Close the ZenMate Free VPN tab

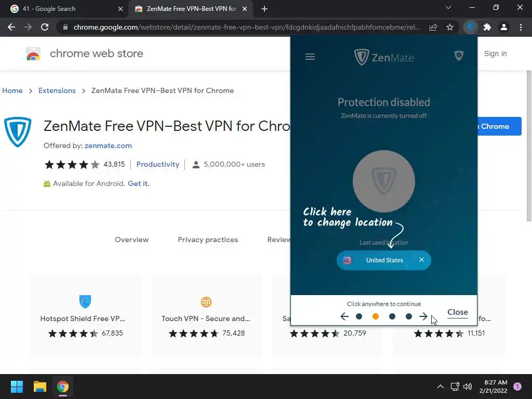pyautogui.click(x=245, y=9)
